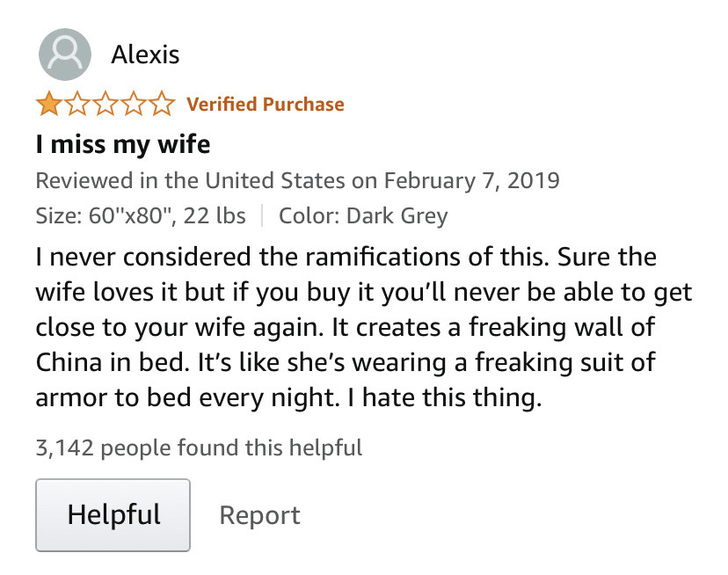Click the Report link

tap(259, 515)
